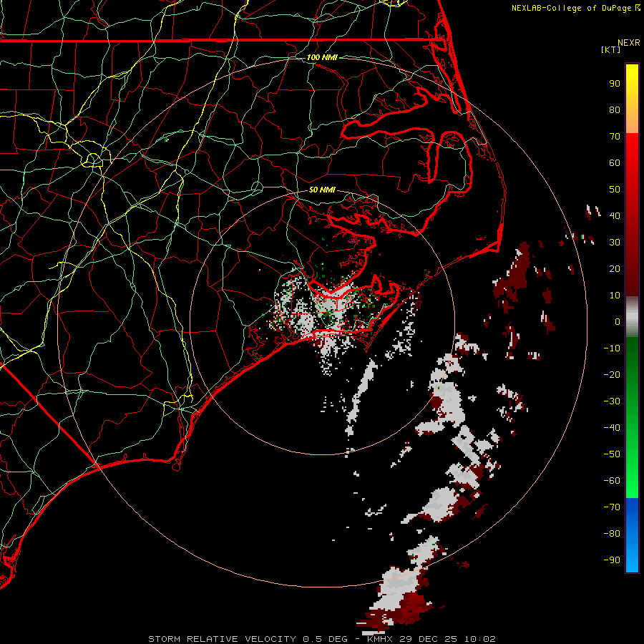Screen dimensions: 644x644
Task: Click the STORM RELATIVE VELOCITY caption text
Action: [222, 639]
